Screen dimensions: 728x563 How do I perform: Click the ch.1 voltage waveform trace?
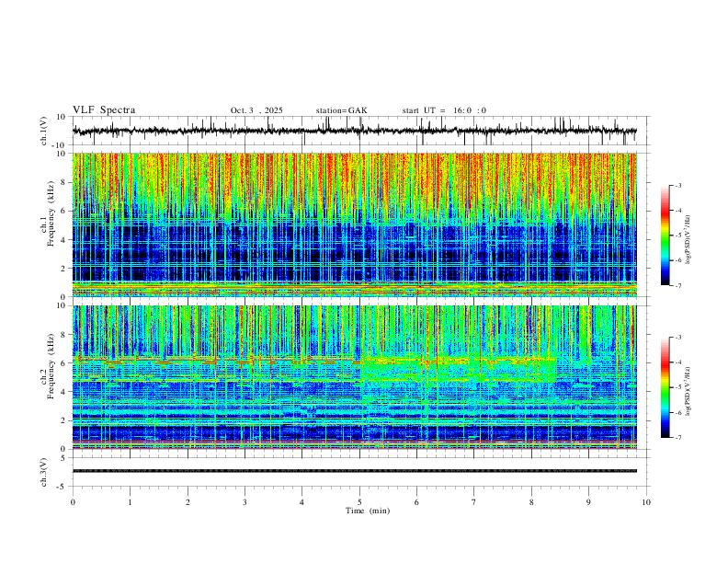pyautogui.click(x=354, y=131)
